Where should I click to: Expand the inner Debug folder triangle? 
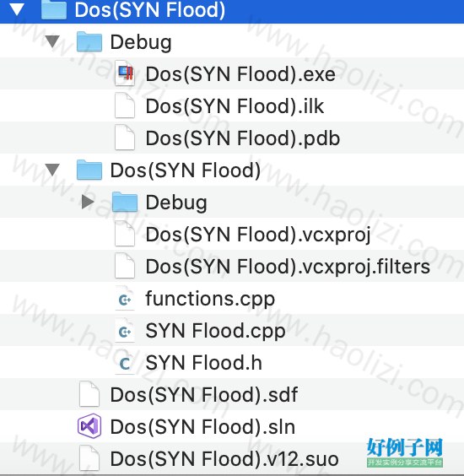tap(88, 202)
